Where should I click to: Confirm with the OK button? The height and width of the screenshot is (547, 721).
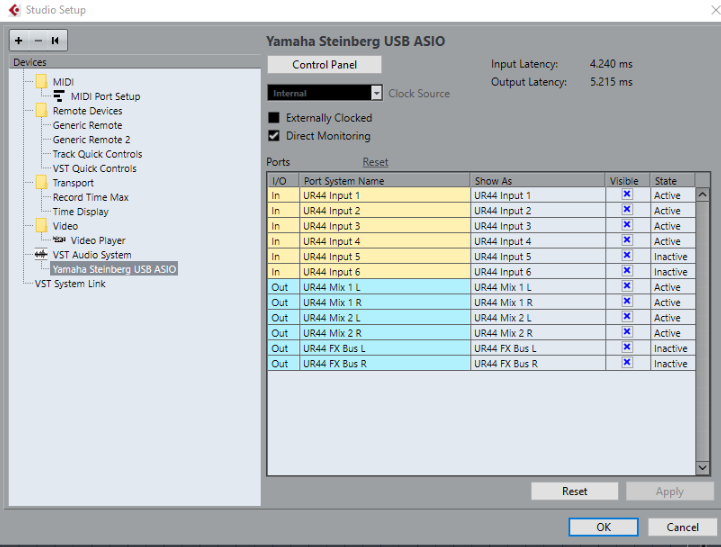click(603, 527)
